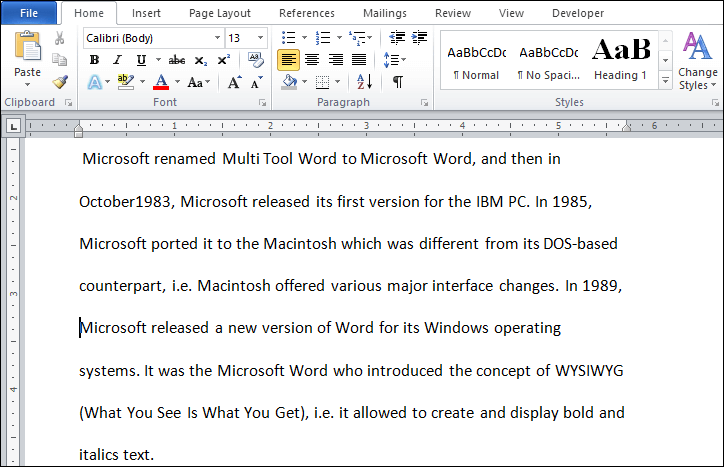
Task: Apply bullet list
Action: (289, 37)
